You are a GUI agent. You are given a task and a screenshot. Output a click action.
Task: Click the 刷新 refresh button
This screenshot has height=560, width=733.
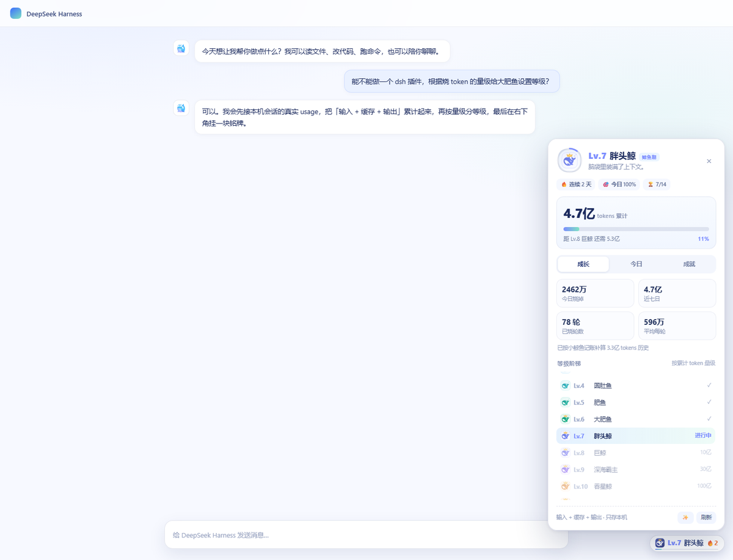coord(706,517)
